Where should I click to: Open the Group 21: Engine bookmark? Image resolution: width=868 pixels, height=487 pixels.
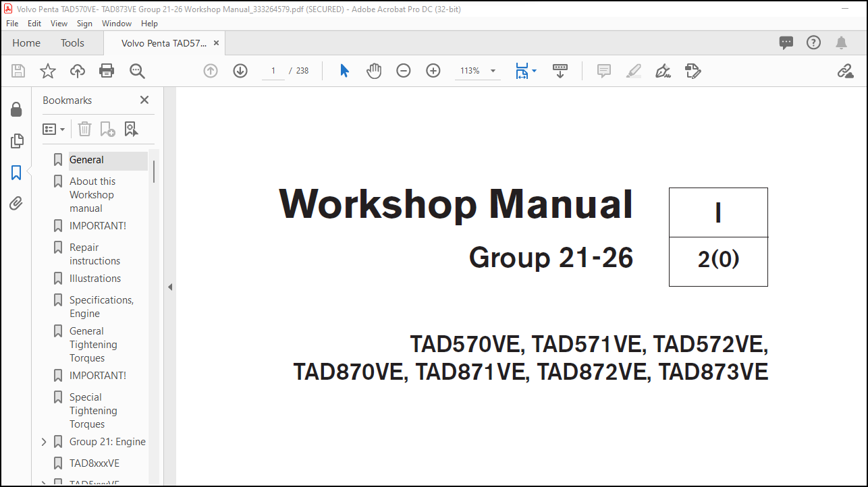click(107, 442)
